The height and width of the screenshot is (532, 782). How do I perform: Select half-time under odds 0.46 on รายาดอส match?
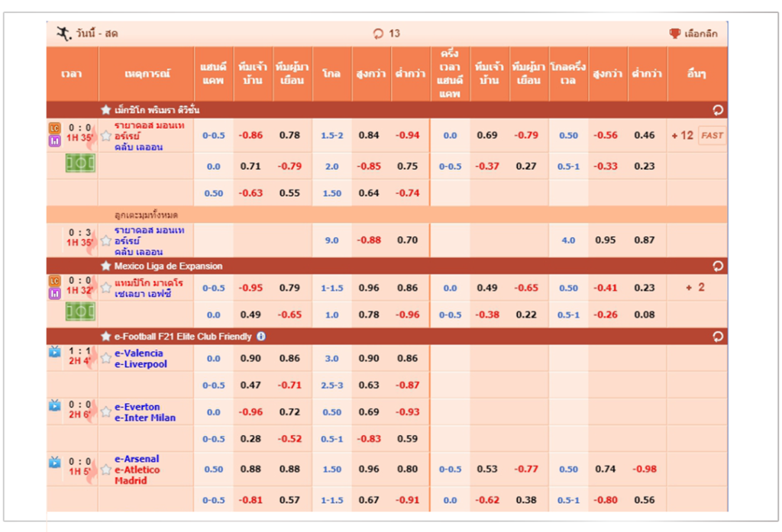pos(645,135)
